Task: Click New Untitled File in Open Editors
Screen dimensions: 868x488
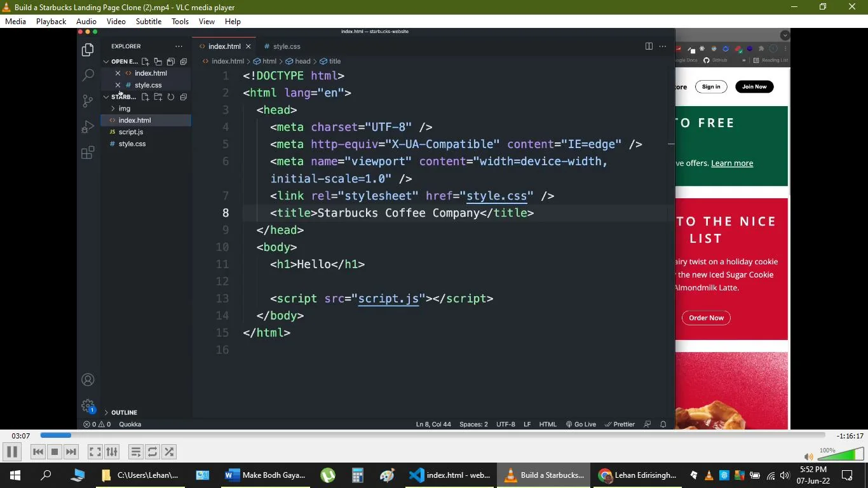Action: point(145,62)
